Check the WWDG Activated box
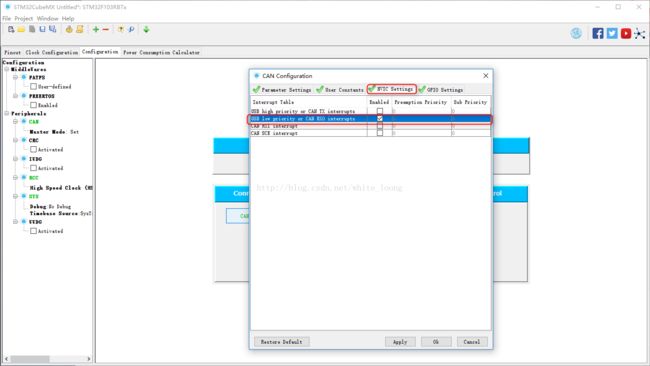 (x=33, y=231)
